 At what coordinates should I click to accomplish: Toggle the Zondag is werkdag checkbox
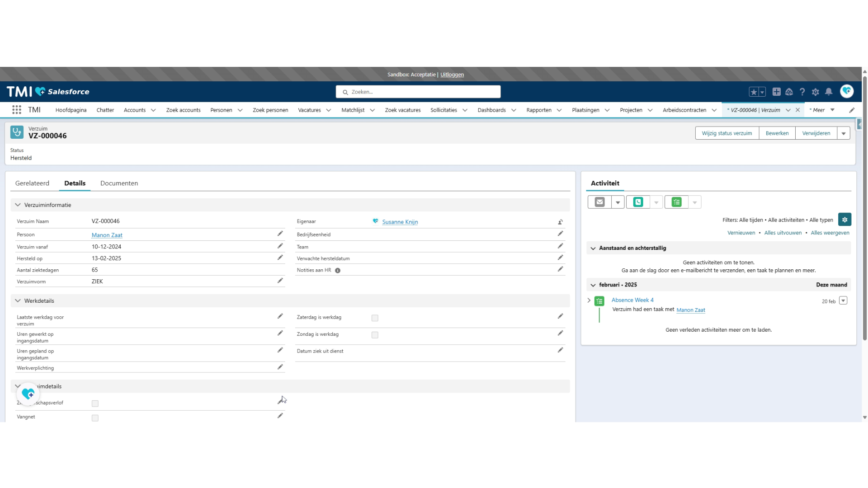coord(375,335)
